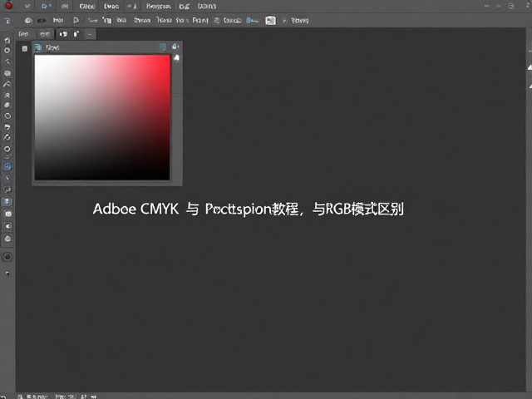Image resolution: width=532 pixels, height=399 pixels.
Task: Select the topmost tool in the left toolbar
Action: tap(7, 40)
